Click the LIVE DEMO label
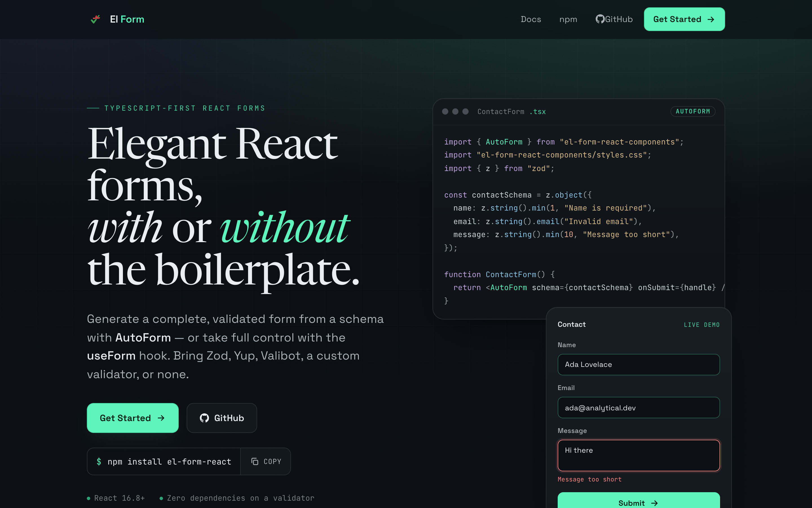 point(701,325)
